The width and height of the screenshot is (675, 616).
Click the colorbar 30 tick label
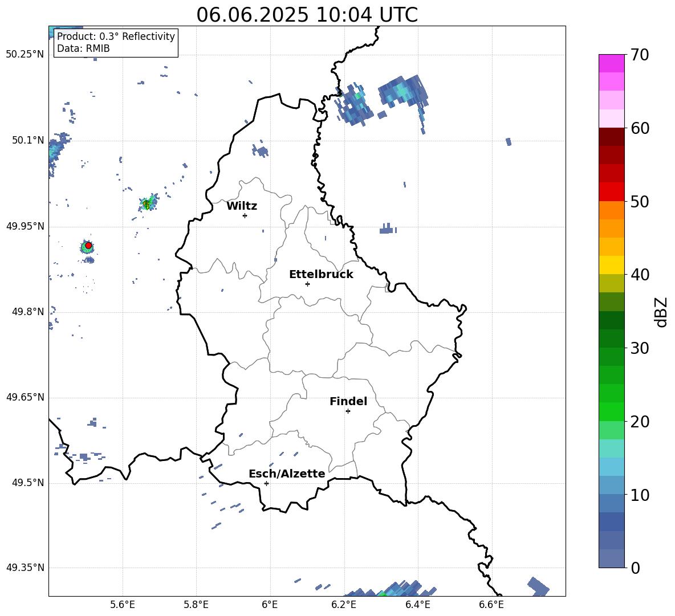(x=640, y=348)
